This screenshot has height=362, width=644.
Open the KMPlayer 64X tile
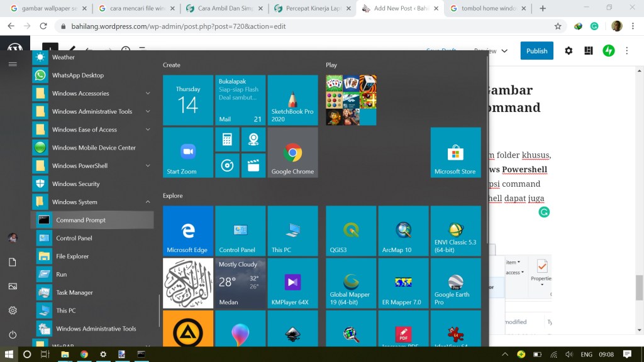pos(292,283)
